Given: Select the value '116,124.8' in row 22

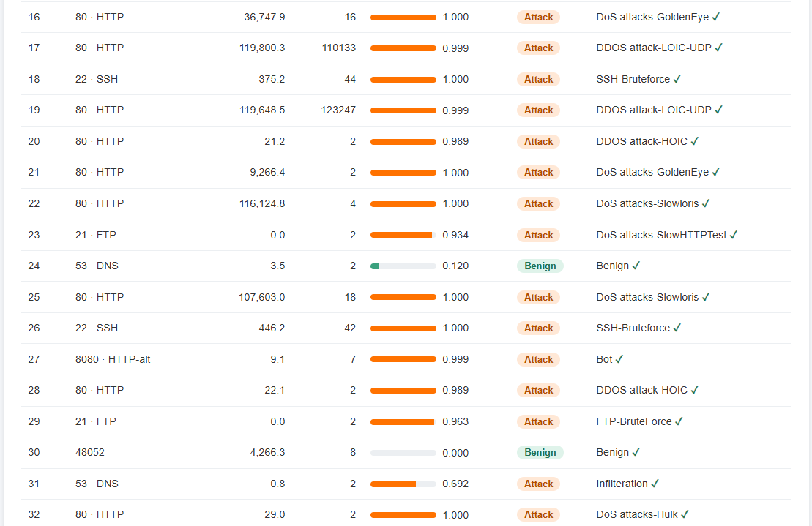Looking at the screenshot, I should click(x=262, y=204).
